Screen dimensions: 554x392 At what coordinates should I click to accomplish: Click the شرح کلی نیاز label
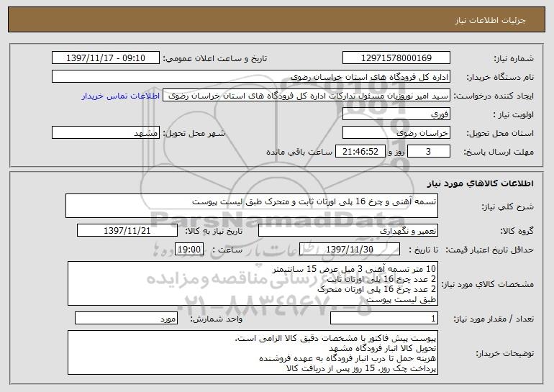508,206
